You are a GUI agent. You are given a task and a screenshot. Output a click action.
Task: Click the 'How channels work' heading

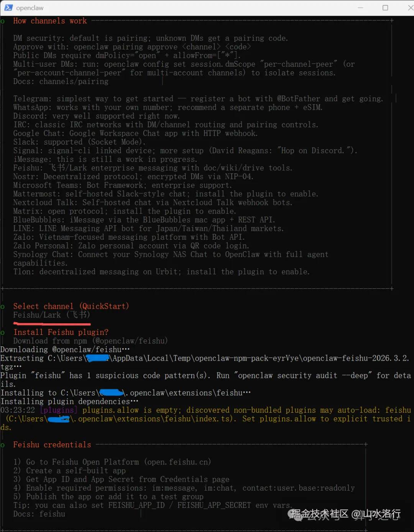50,21
